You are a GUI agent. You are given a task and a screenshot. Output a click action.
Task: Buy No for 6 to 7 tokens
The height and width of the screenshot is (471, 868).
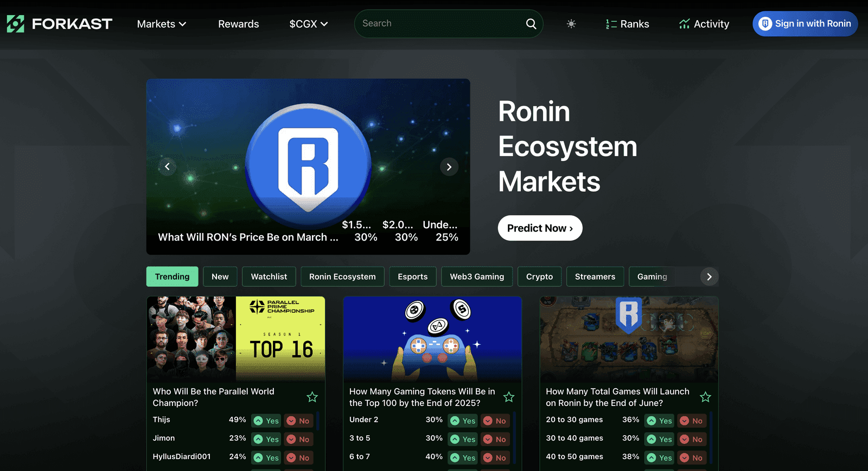[x=495, y=457]
